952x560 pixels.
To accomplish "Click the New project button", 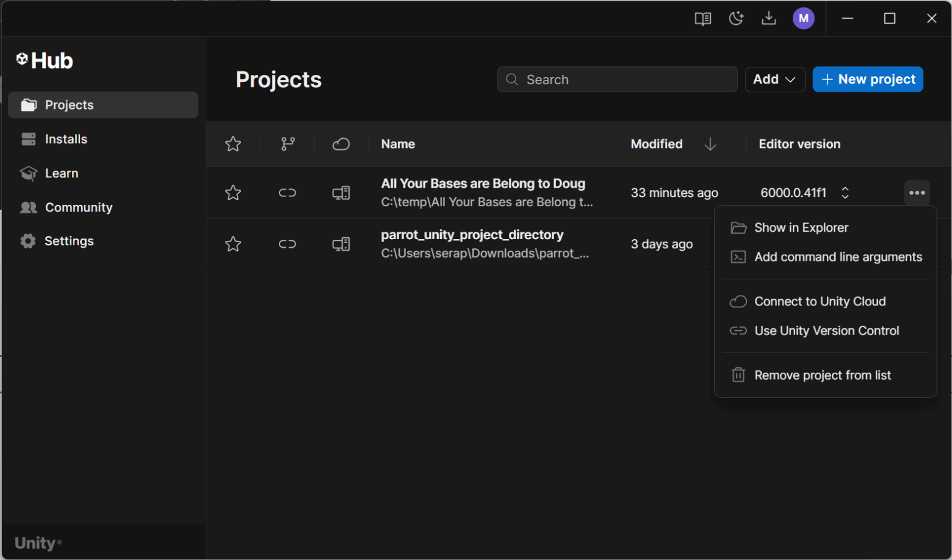I will pos(868,79).
